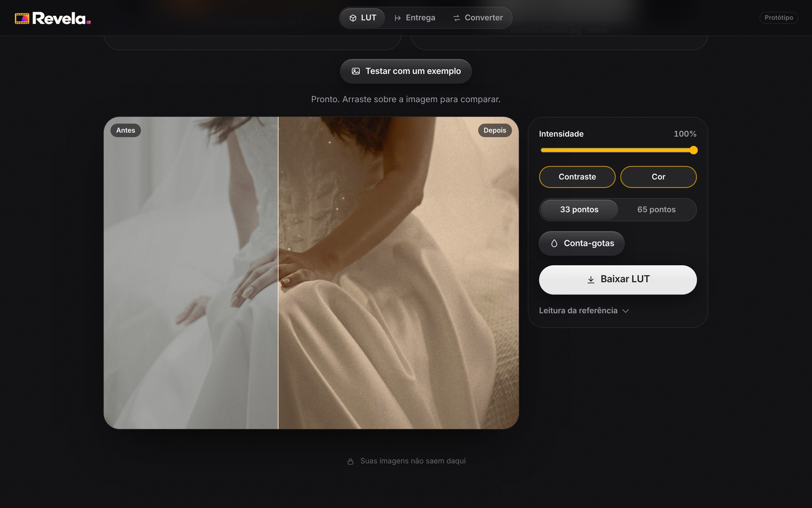812x508 pixels.
Task: Click the swap arrows icon beside Converter
Action: [456, 18]
